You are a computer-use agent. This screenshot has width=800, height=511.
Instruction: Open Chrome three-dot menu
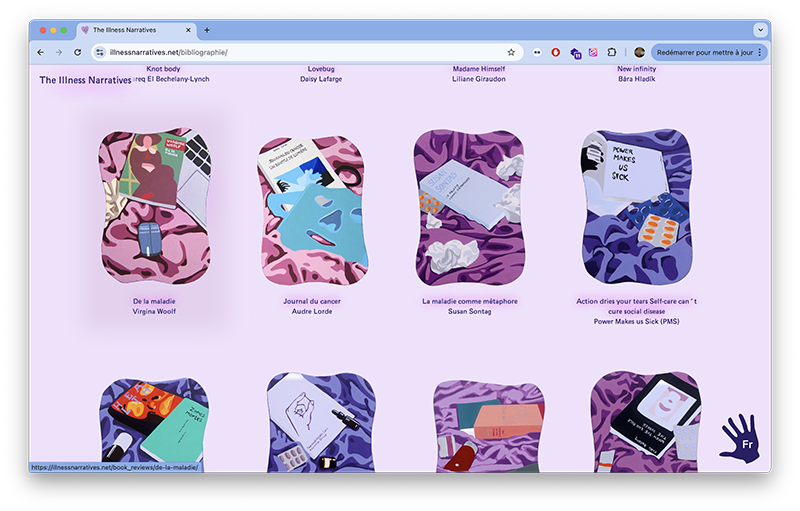(760, 52)
